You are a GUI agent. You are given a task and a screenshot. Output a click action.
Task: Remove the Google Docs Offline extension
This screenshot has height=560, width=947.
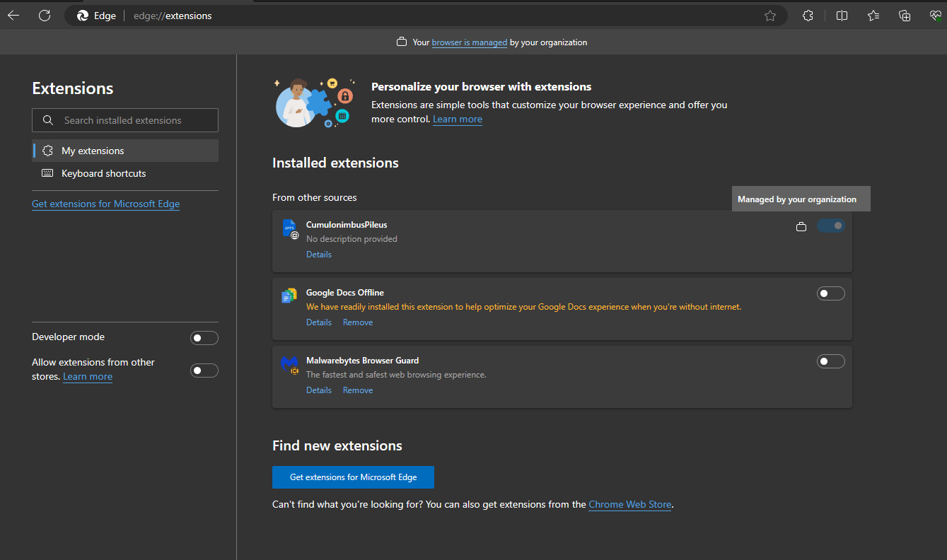click(x=358, y=322)
